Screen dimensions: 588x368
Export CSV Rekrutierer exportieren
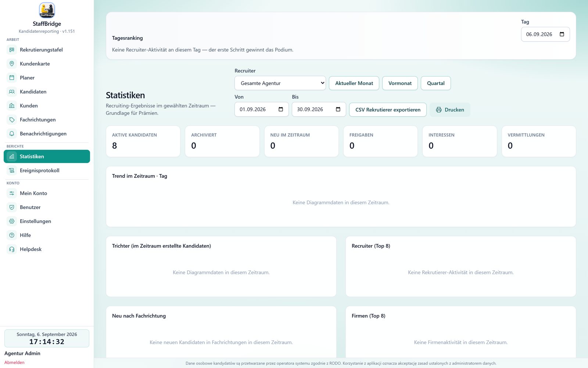[388, 110]
